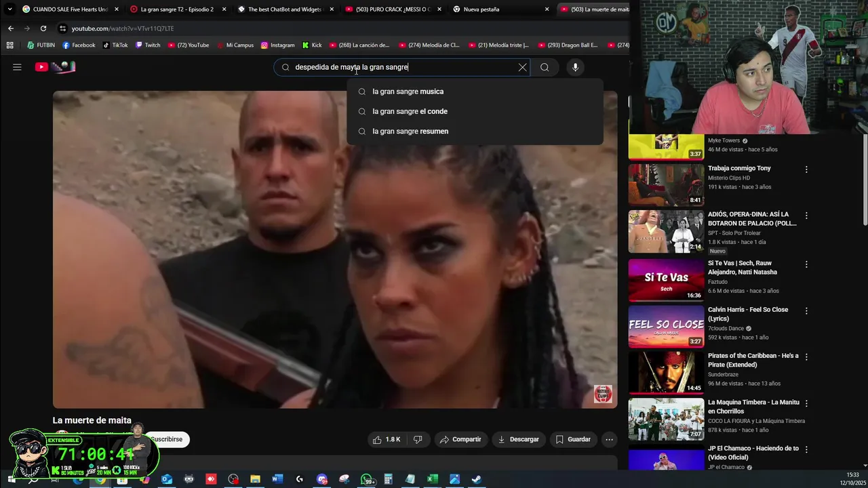Click the search input field
This screenshot has width=868, height=488.
tap(403, 67)
